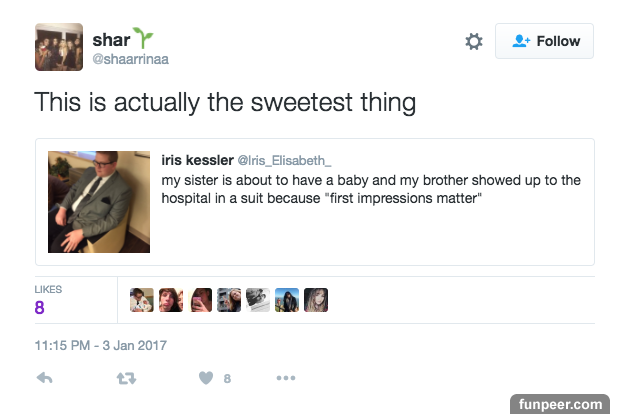The width and height of the screenshot is (630, 414).
Task: Click iris kessler's name in quoted tweet
Action: point(196,160)
